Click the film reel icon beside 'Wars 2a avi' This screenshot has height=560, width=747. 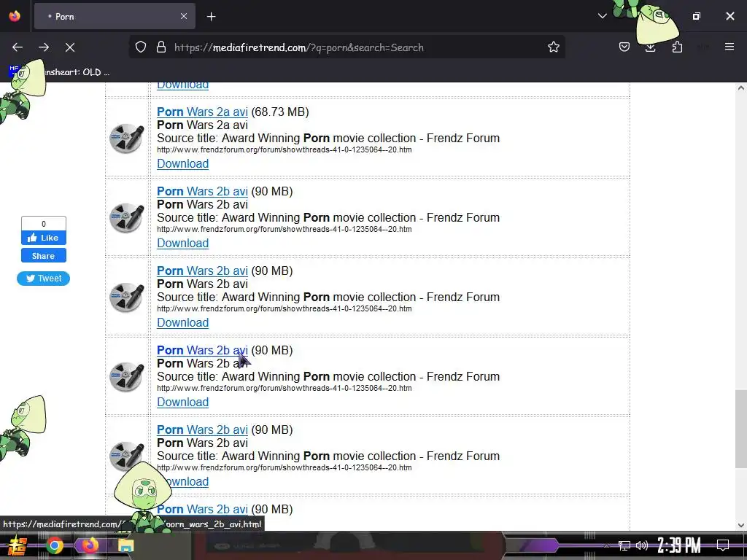click(127, 138)
